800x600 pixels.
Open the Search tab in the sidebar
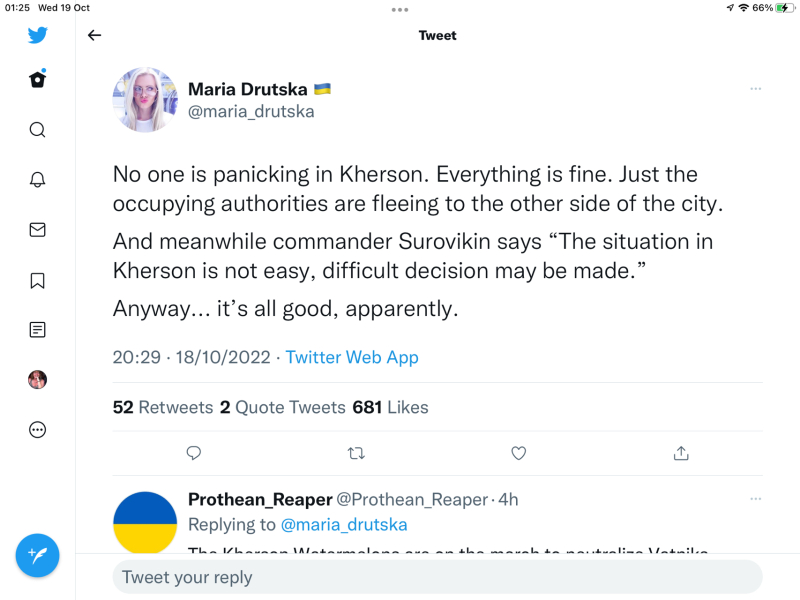point(37,130)
